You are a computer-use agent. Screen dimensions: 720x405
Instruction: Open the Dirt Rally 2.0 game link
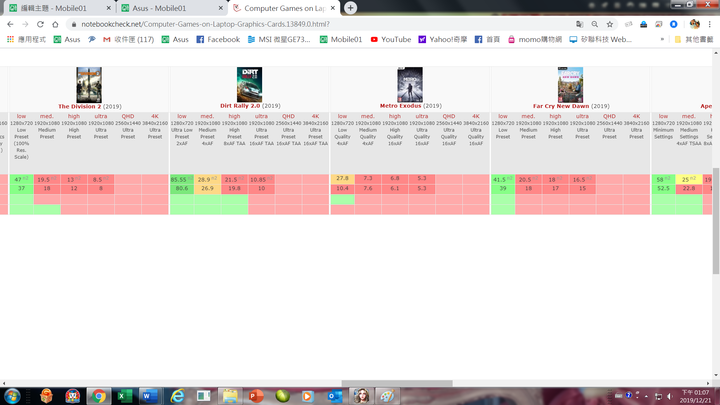240,106
